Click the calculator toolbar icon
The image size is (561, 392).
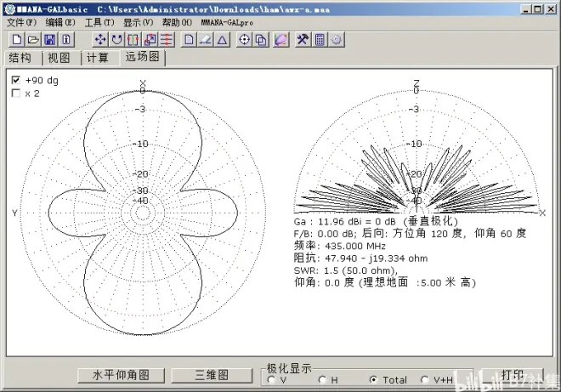(320, 40)
